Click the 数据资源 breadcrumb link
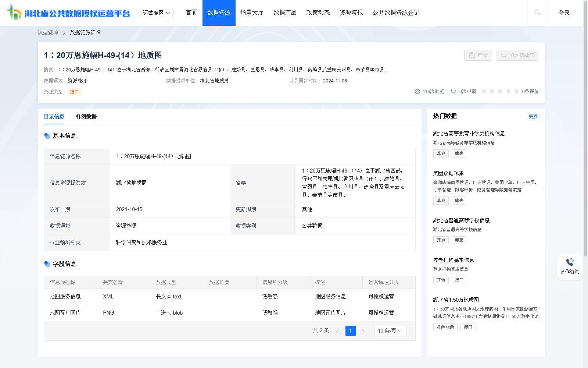This screenshot has width=588, height=368. coord(48,32)
